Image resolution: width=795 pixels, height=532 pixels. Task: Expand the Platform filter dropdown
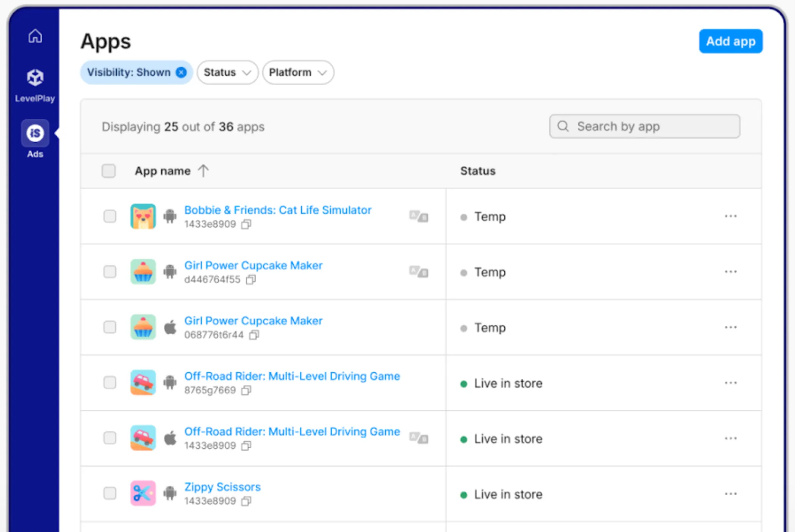pos(298,72)
